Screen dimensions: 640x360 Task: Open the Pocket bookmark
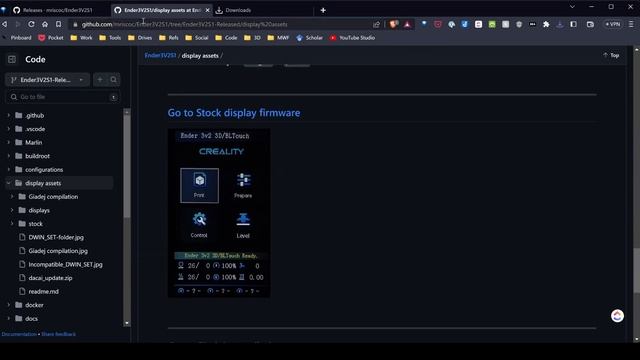(51, 38)
